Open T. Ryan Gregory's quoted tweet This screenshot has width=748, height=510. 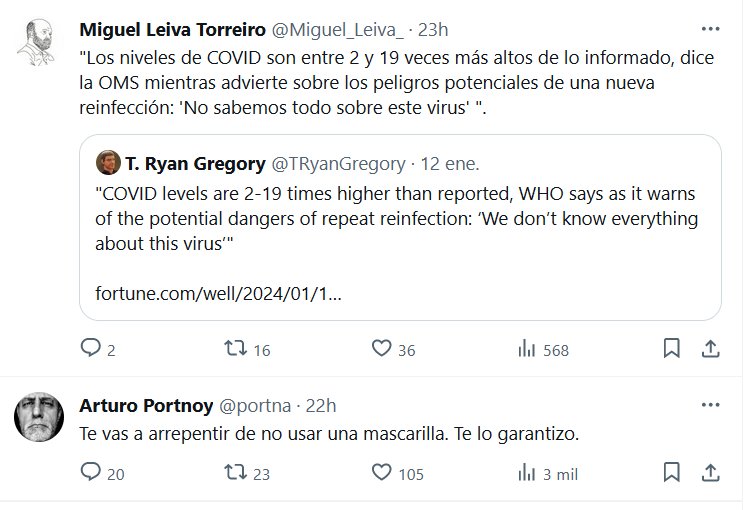[400, 216]
